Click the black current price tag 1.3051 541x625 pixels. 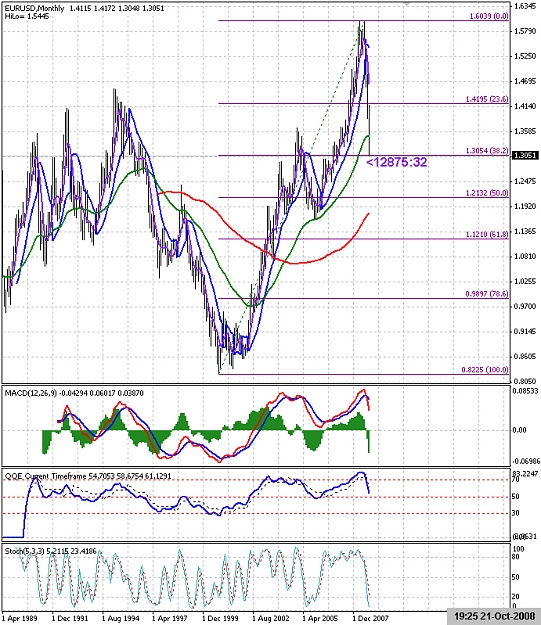[x=525, y=155]
